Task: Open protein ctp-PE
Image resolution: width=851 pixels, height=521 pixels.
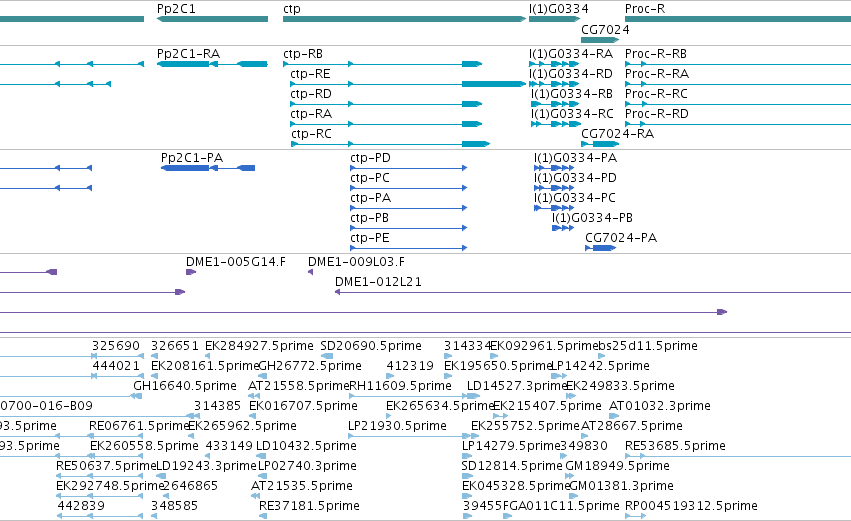Action: click(x=370, y=238)
